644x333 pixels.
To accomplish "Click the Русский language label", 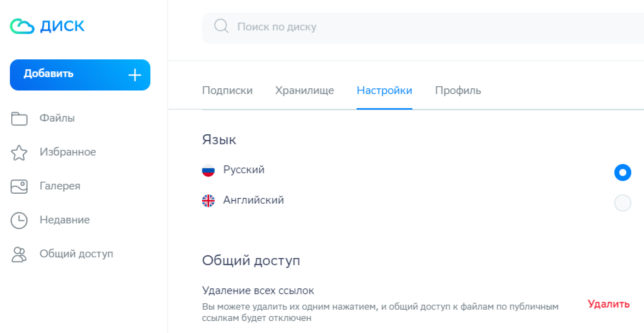I will click(244, 170).
